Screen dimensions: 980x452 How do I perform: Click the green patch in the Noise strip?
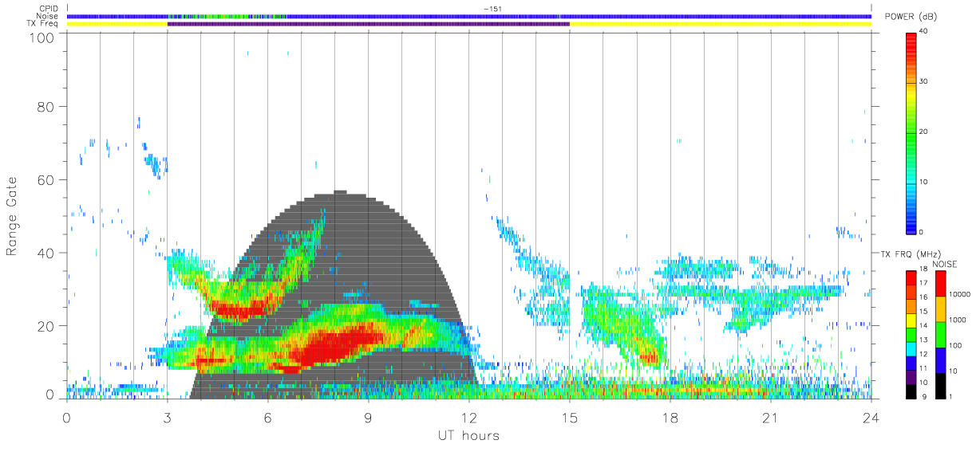click(227, 16)
